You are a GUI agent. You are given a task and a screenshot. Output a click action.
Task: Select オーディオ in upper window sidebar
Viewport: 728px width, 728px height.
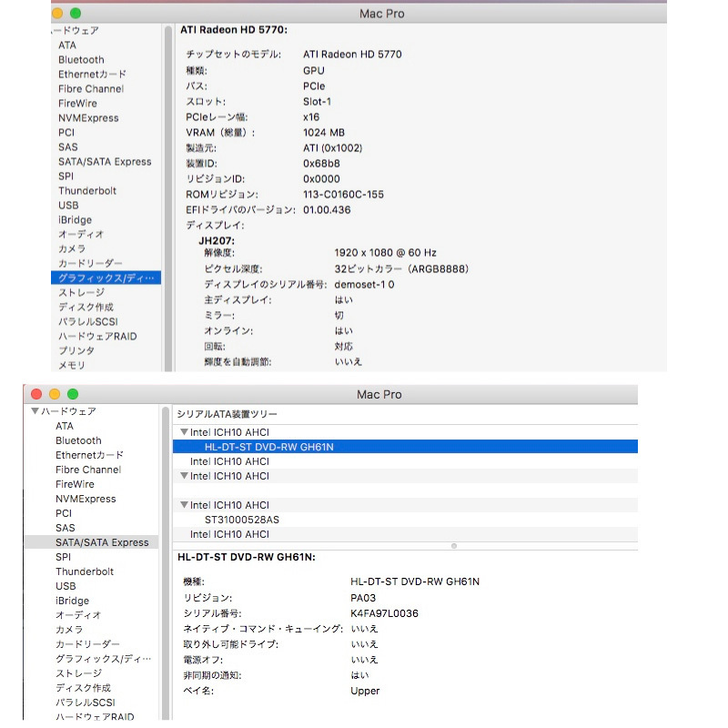[x=81, y=234]
